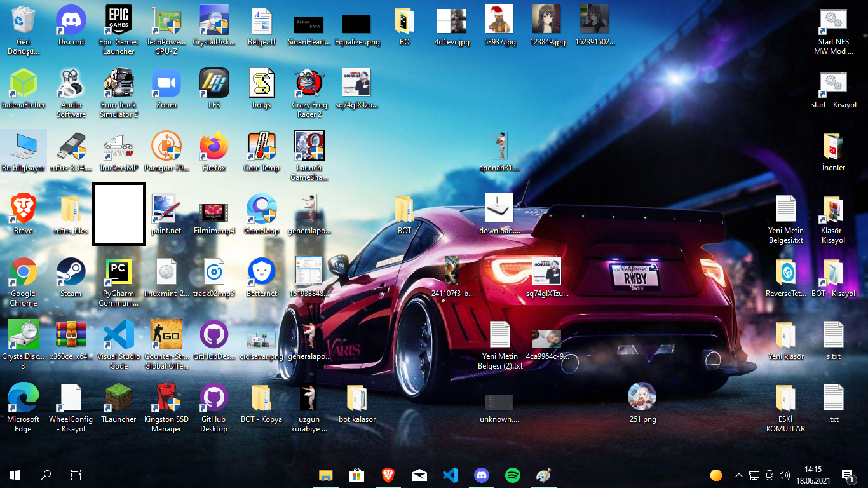Open the linuxmint disc image file
868x488 pixels.
166,278
